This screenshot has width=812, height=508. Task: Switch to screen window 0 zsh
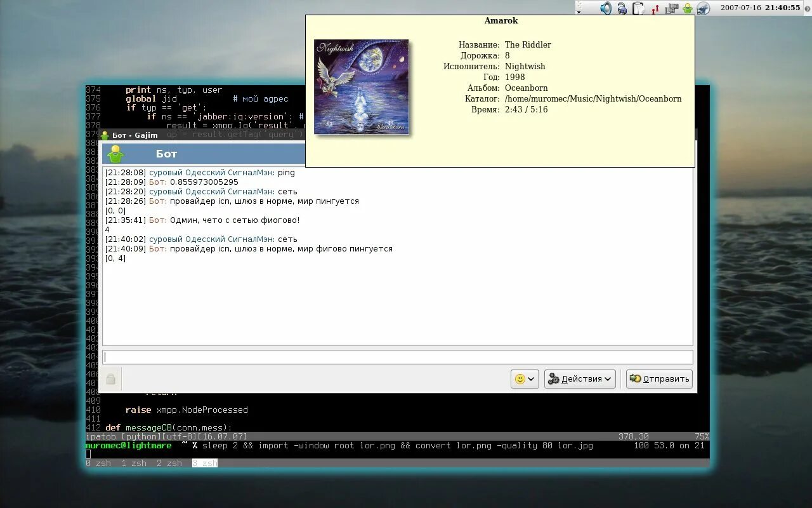click(x=98, y=464)
